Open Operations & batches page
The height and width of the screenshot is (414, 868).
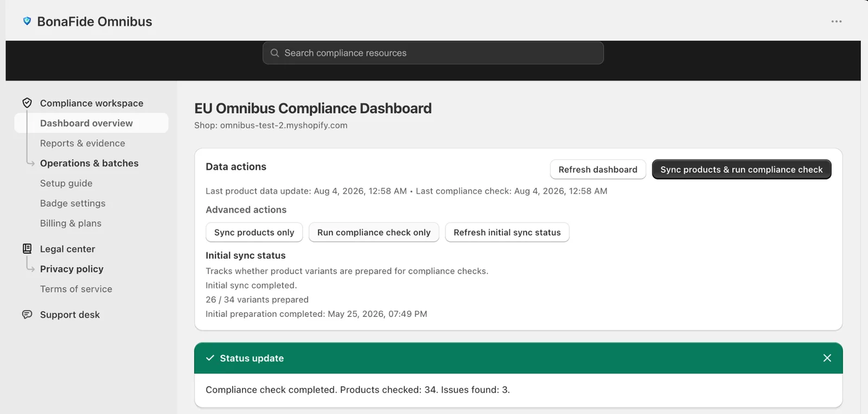coord(89,163)
